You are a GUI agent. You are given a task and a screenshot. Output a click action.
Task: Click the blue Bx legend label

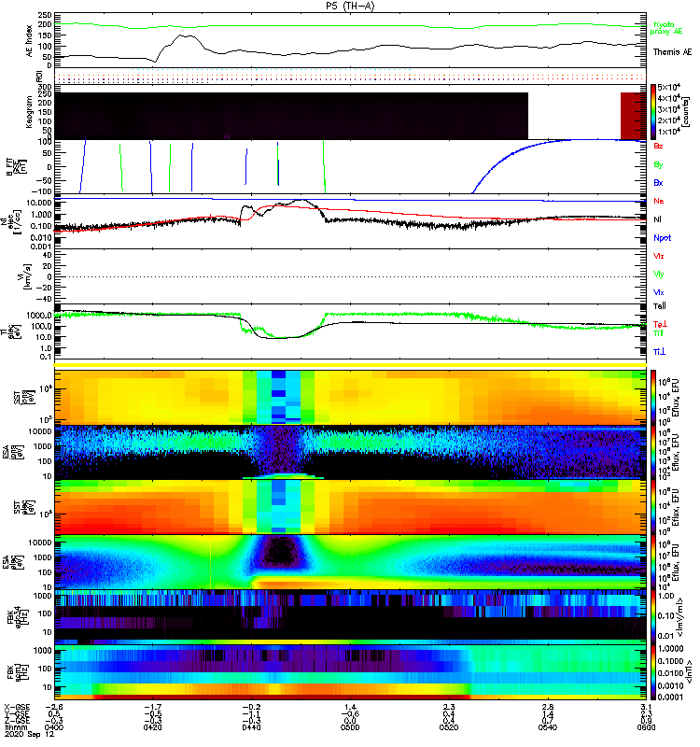[x=658, y=182]
